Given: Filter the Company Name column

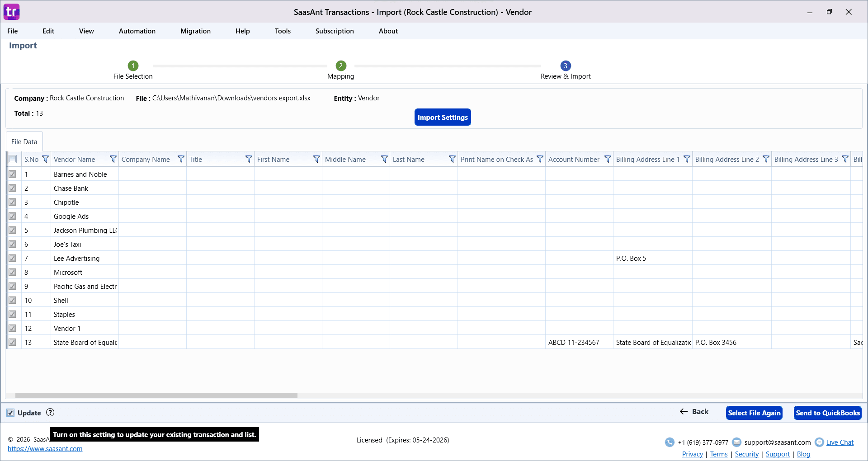Looking at the screenshot, I should pos(181,159).
